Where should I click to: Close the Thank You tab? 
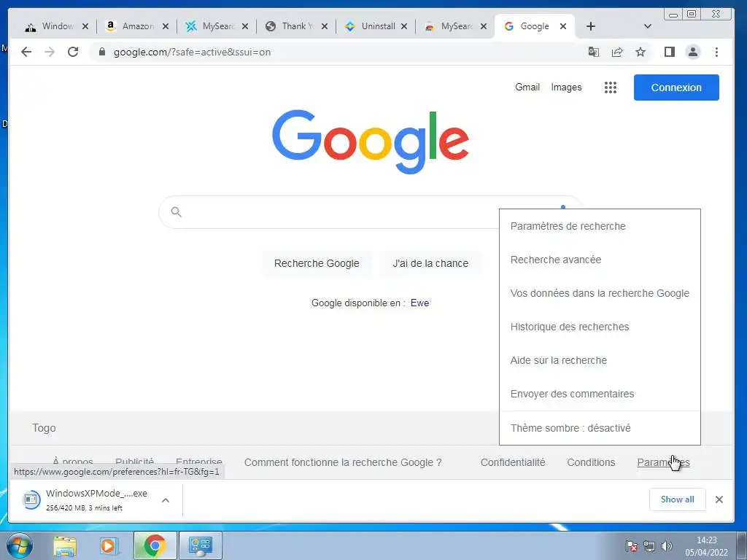point(325,26)
